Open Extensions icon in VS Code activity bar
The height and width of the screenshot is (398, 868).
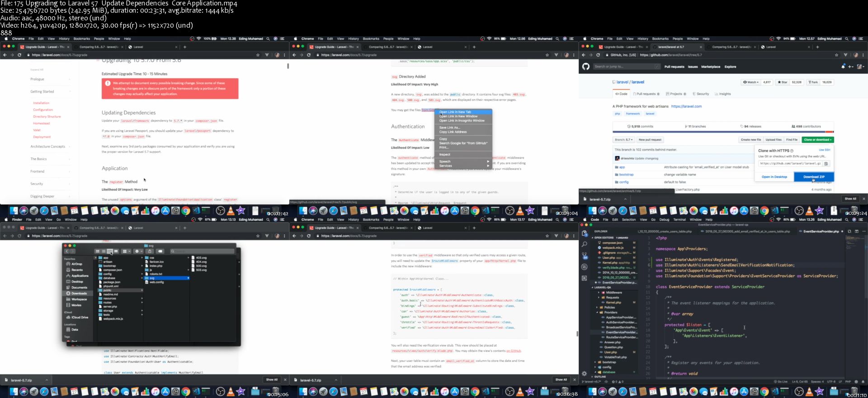584,278
